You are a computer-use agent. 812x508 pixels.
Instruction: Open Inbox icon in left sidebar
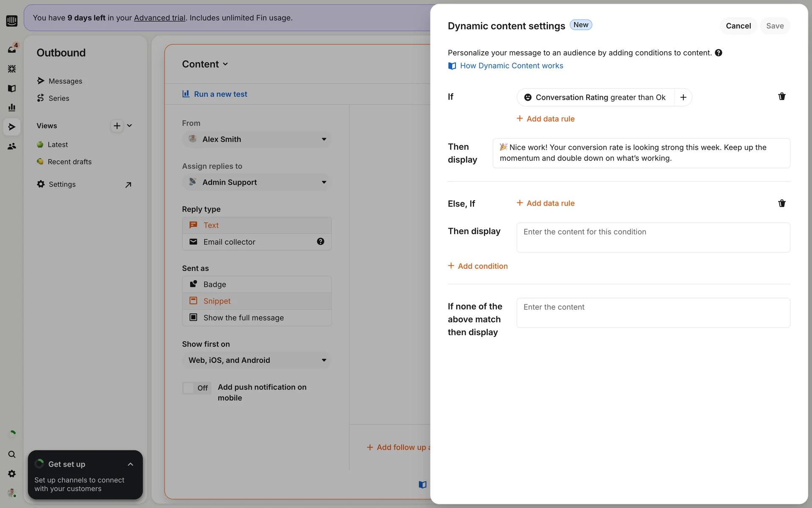pos(12,49)
